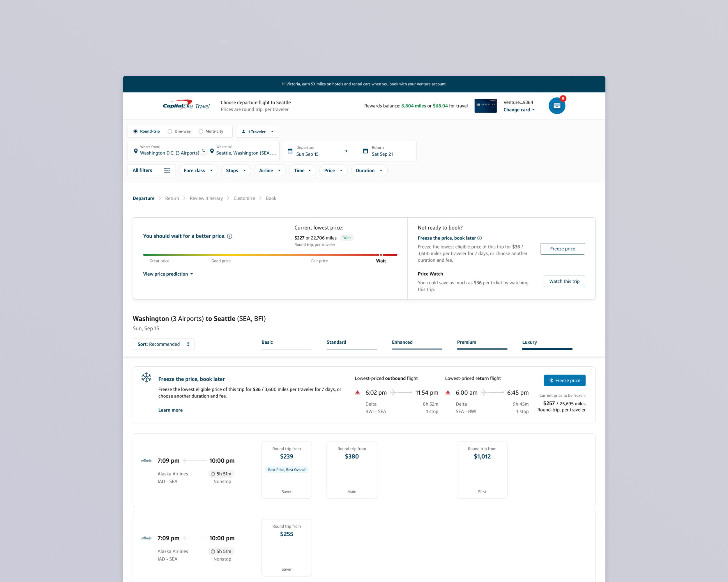Expand the Stops filter dropdown
The image size is (728, 582).
coord(236,171)
